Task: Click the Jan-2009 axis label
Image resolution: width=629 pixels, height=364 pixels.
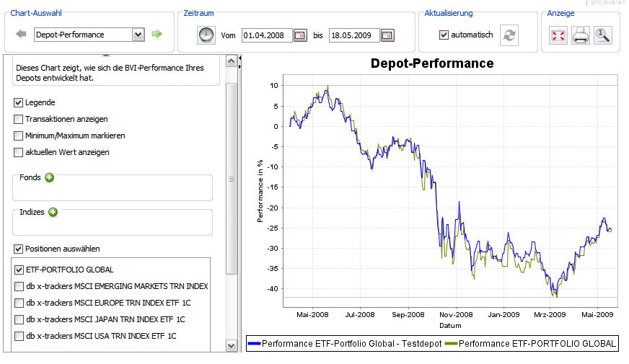Action: coord(503,315)
